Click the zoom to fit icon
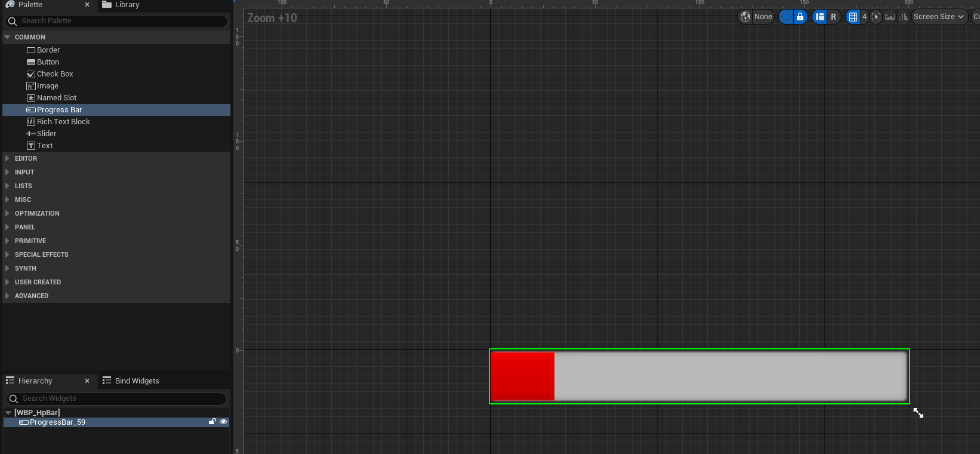Image resolution: width=980 pixels, height=454 pixels. 876,17
